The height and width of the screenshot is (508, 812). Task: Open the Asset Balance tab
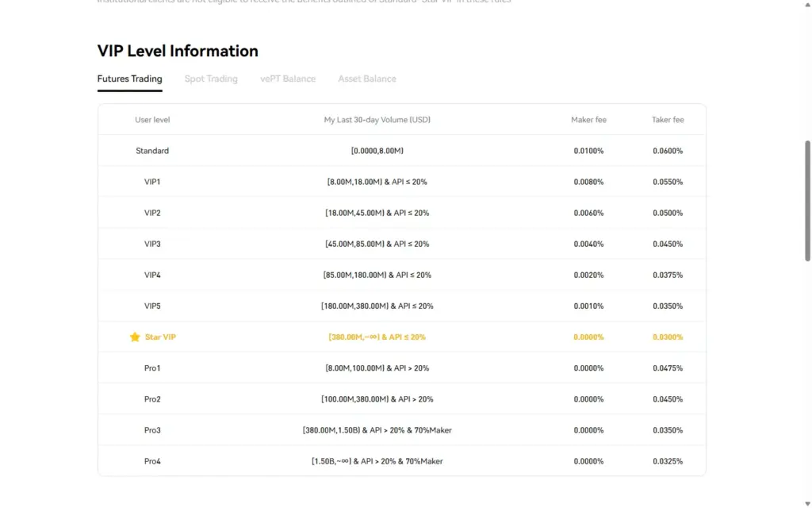click(x=367, y=79)
